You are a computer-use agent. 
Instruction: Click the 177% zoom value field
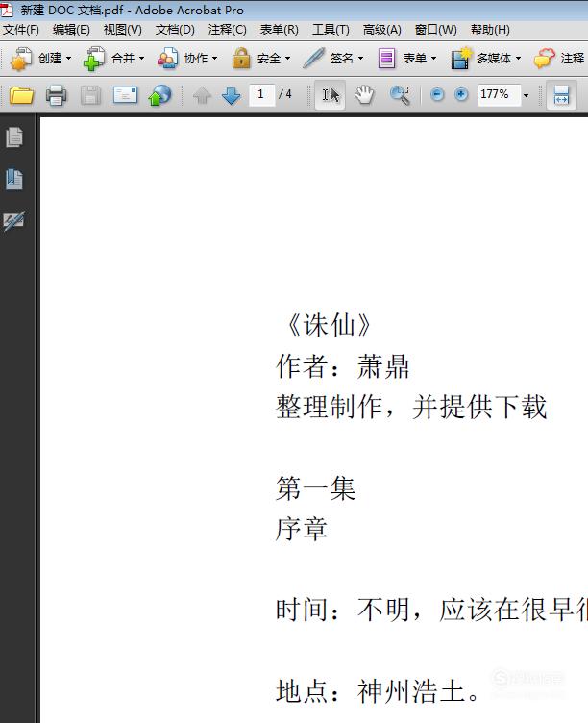[x=498, y=95]
